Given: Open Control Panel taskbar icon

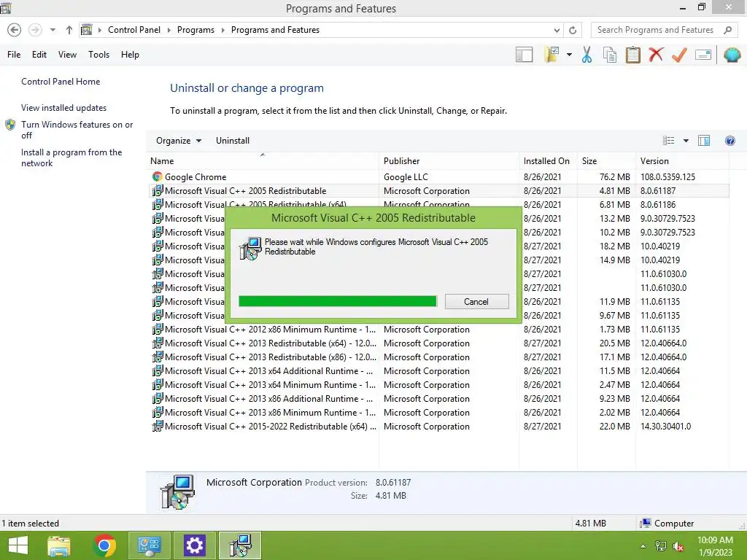Looking at the screenshot, I should coord(149,545).
